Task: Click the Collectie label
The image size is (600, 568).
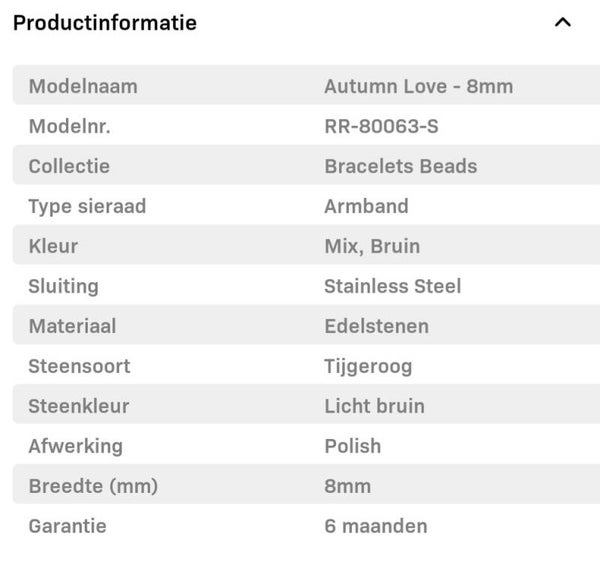Action: (x=69, y=166)
